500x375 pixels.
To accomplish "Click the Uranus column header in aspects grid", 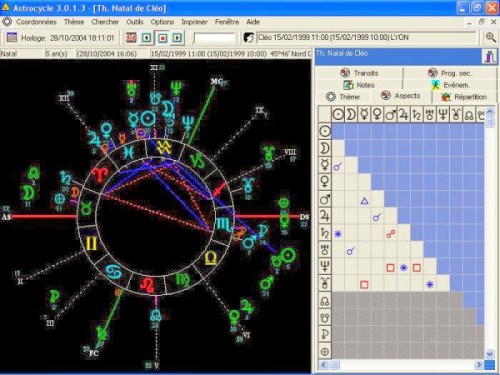I will [x=430, y=115].
